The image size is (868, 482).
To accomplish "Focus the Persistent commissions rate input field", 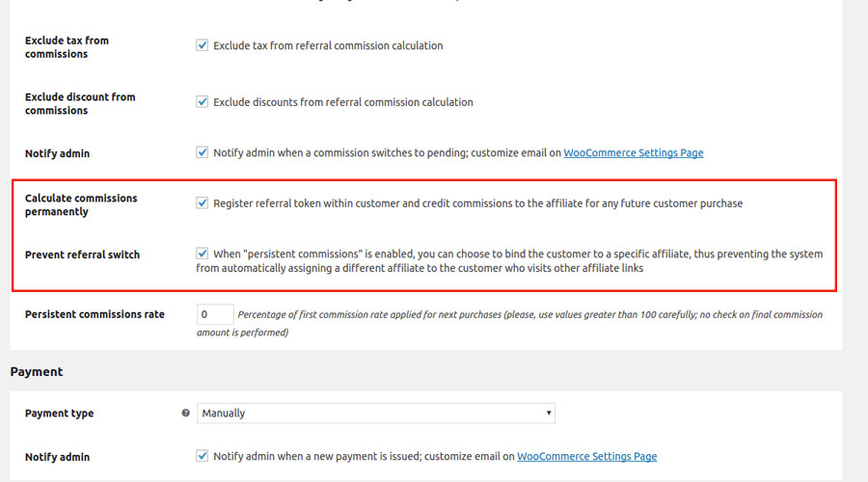I will [215, 314].
